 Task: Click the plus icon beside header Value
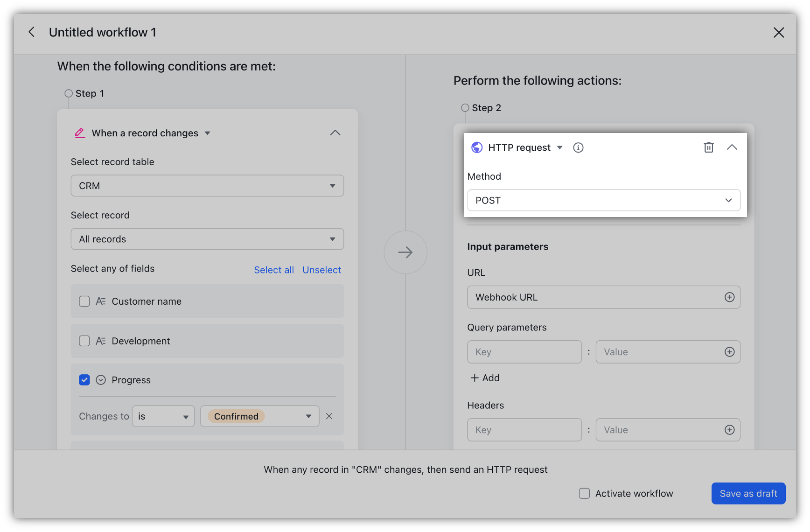click(x=730, y=429)
